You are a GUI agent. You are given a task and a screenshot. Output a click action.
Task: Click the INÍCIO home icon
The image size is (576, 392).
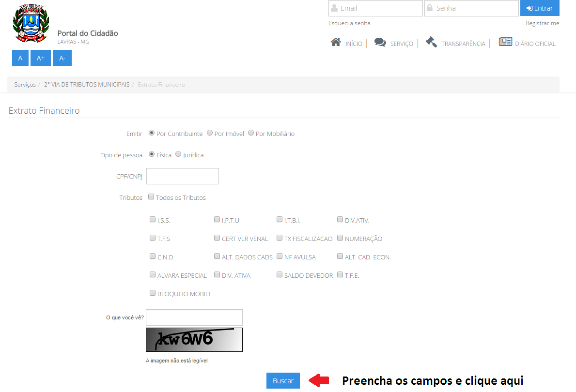pos(336,42)
